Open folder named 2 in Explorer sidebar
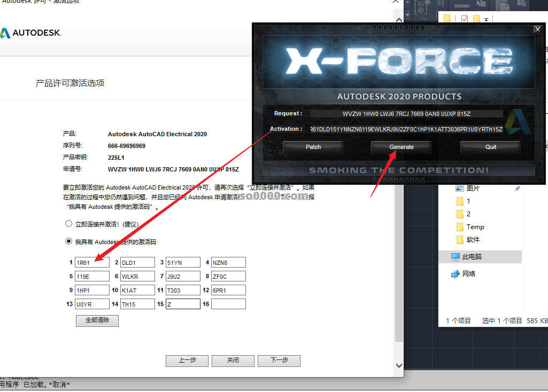This screenshot has height=392, width=548. pyautogui.click(x=468, y=214)
